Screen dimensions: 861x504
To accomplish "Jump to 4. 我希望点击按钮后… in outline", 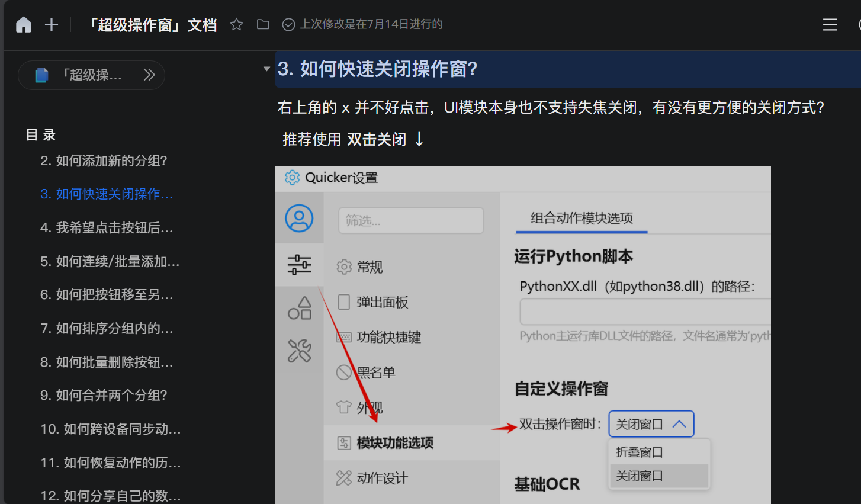I will 107,228.
